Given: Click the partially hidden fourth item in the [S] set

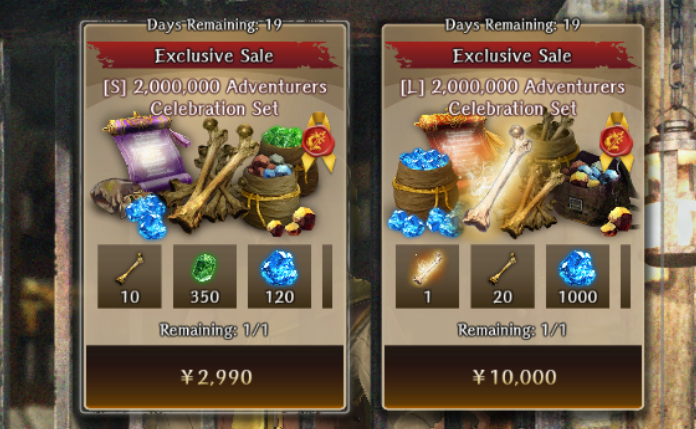Looking at the screenshot, I should tap(327, 276).
